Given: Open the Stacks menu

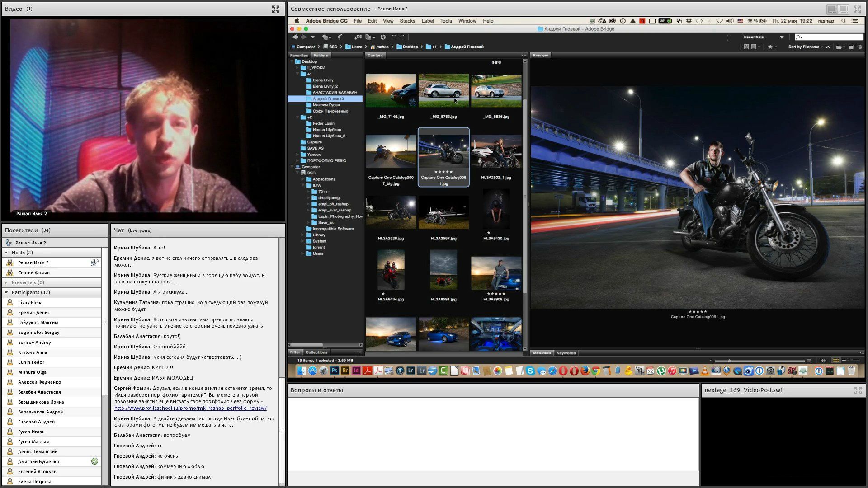Looking at the screenshot, I should click(x=407, y=21).
